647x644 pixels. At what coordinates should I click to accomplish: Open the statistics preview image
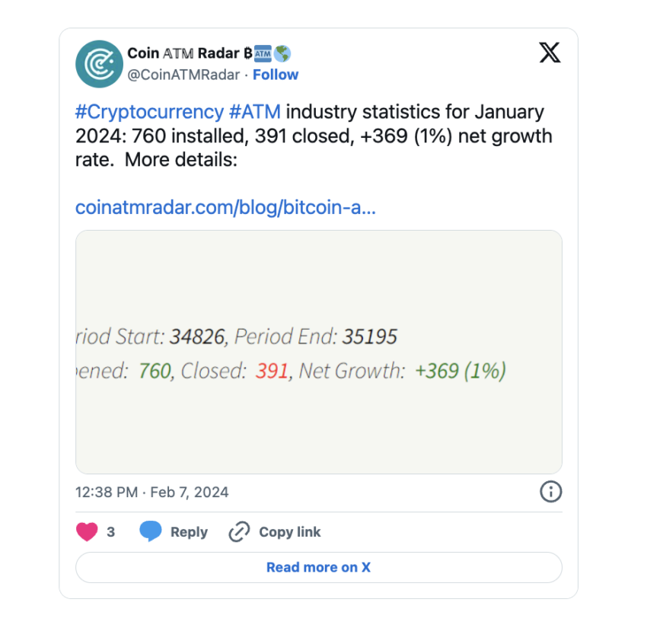pyautogui.click(x=318, y=352)
